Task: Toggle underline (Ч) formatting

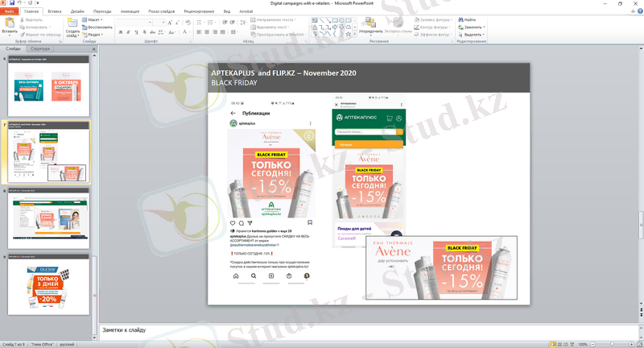Action: pyautogui.click(x=136, y=32)
